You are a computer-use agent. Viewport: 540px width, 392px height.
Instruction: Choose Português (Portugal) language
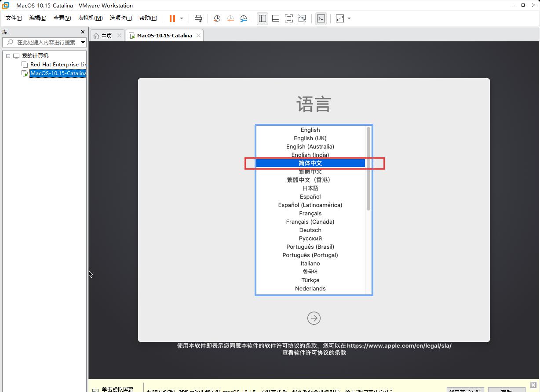click(x=310, y=255)
